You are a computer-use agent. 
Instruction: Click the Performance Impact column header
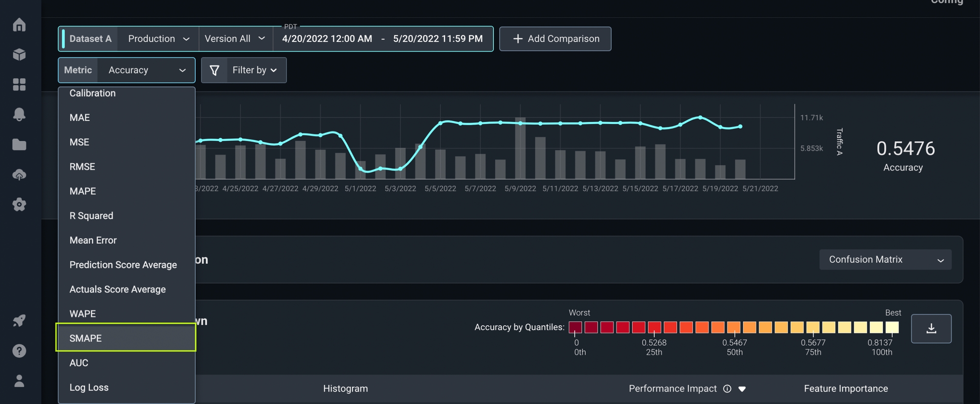[672, 389]
